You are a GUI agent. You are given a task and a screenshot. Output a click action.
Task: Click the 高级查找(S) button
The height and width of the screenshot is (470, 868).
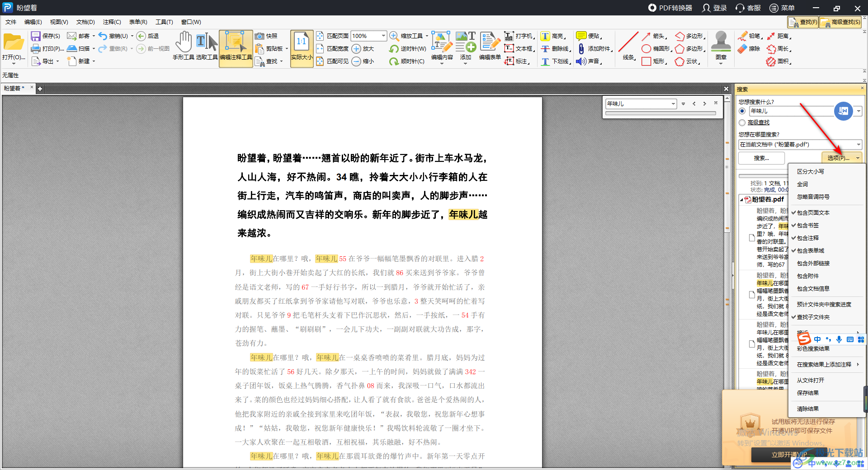coord(840,22)
